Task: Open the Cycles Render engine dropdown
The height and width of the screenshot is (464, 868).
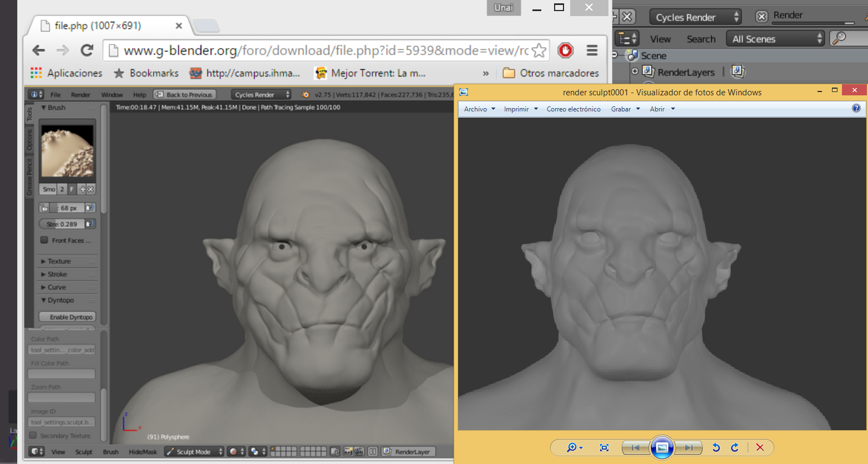Action: coord(696,17)
